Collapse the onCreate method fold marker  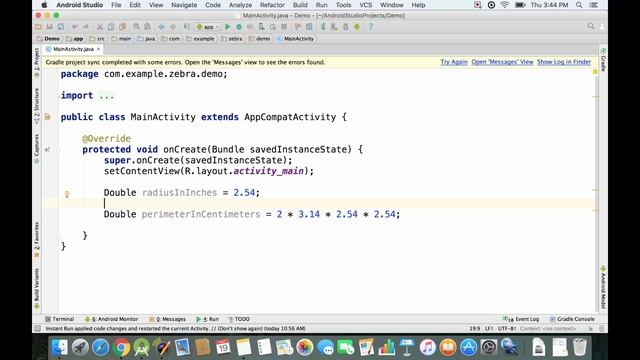click(58, 149)
